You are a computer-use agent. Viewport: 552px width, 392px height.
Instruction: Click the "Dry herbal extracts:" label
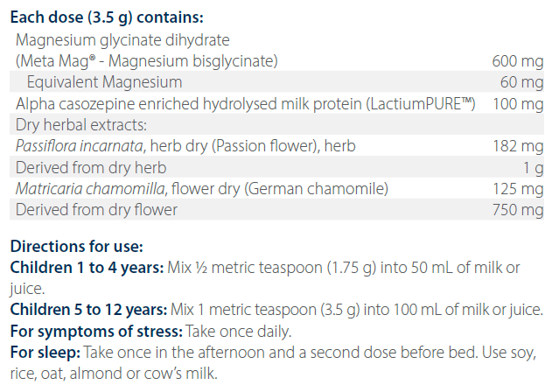point(73,125)
